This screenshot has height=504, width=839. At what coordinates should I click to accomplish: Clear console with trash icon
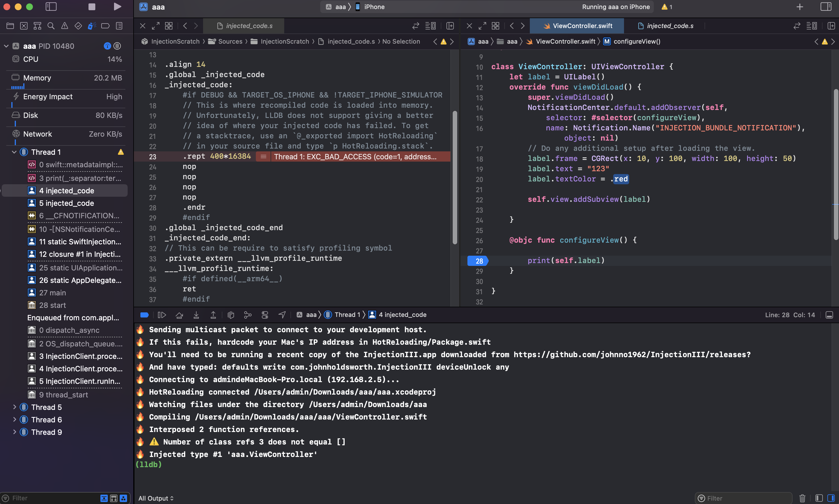802,498
